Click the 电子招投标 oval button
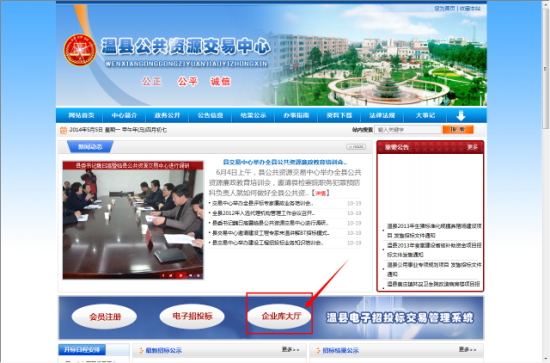The image size is (550, 363). [192, 316]
